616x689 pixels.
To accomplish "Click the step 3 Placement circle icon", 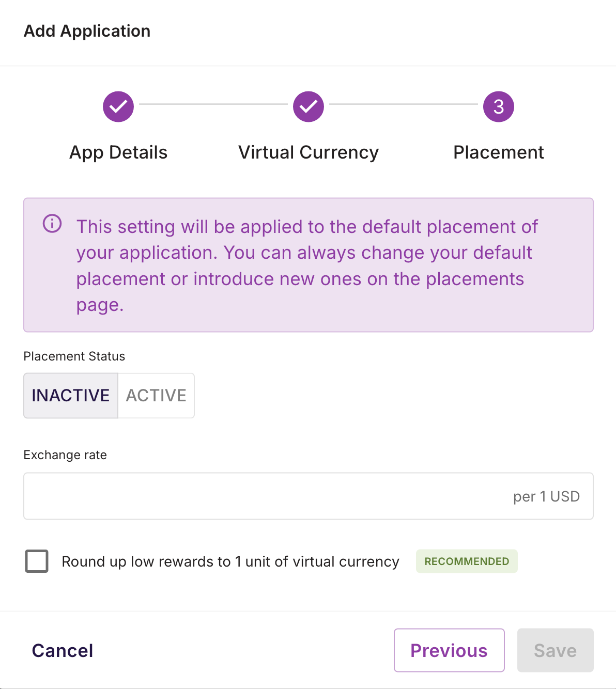I will (499, 107).
